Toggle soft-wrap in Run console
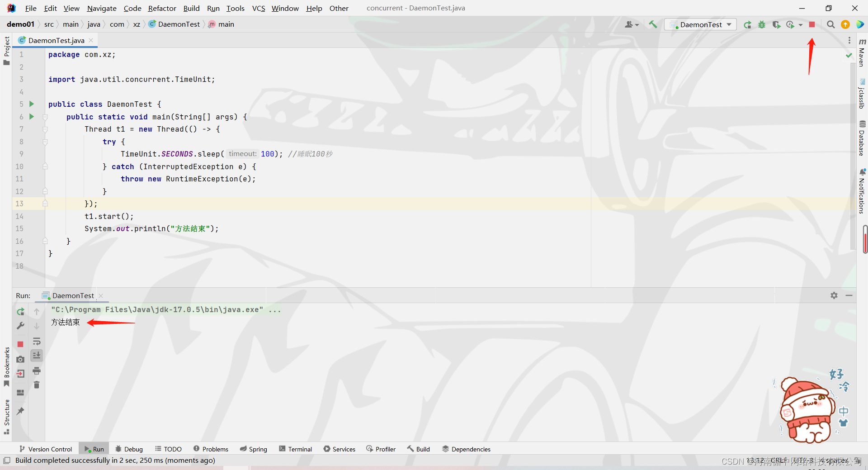 pyautogui.click(x=37, y=342)
